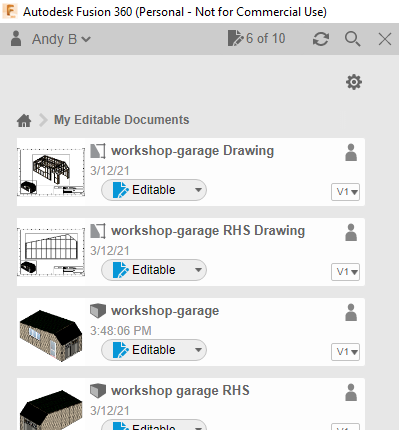Open the workshop-garage Drawing thumbnail

click(x=51, y=172)
